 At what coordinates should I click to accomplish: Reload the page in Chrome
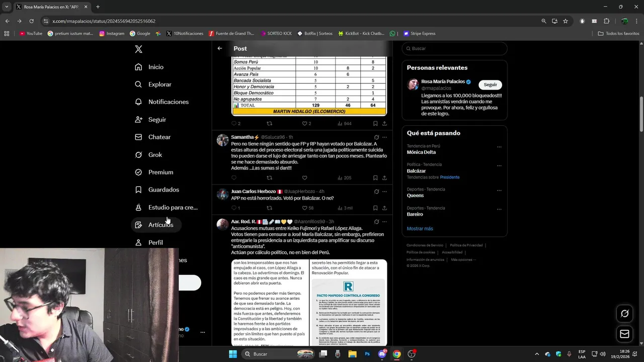tap(31, 21)
